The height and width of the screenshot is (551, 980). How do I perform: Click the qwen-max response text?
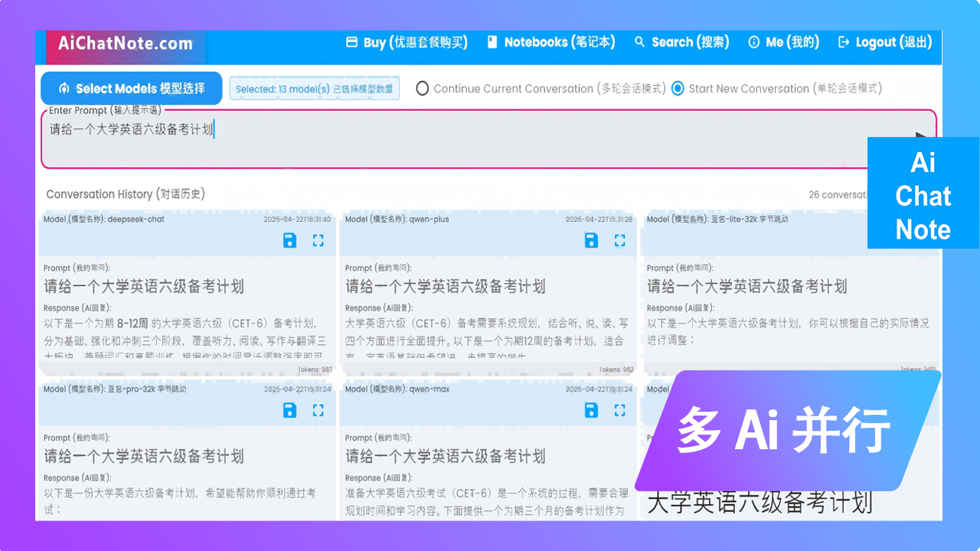[x=487, y=501]
